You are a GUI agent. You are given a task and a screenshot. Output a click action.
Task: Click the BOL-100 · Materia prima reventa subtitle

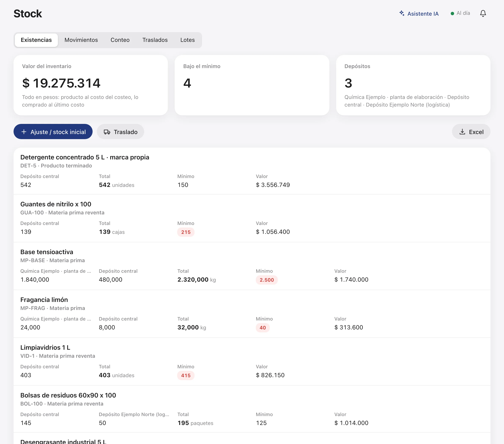click(62, 404)
